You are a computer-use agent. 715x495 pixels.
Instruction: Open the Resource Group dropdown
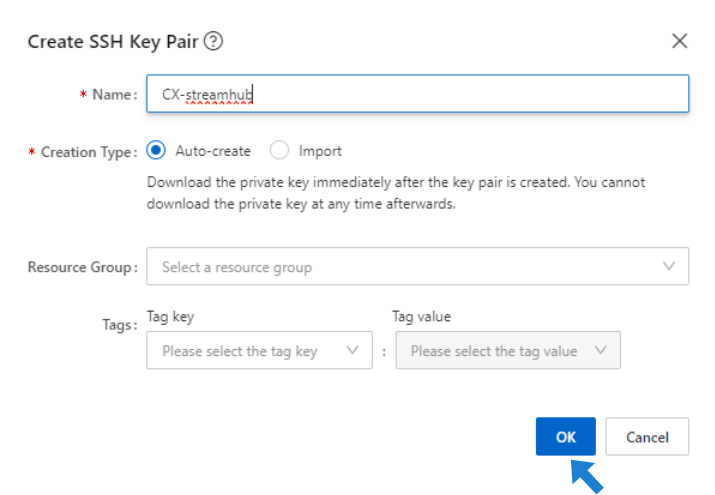click(x=417, y=267)
